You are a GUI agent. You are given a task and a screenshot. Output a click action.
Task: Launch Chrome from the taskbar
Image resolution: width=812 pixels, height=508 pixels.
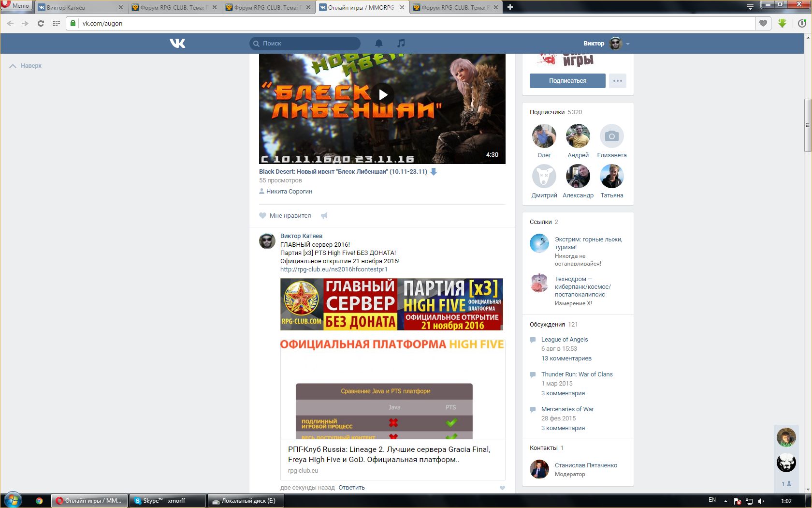coord(39,501)
